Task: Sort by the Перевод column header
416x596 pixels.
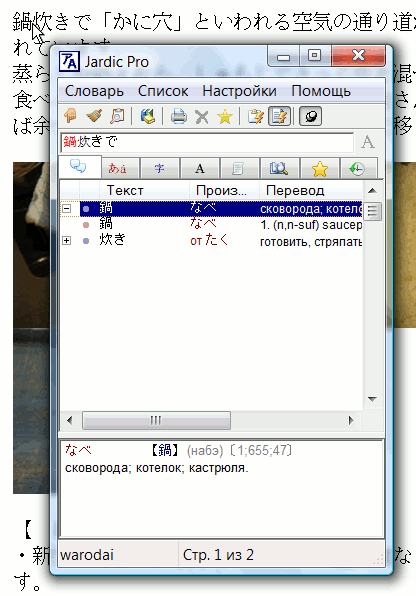Action: pos(311,190)
